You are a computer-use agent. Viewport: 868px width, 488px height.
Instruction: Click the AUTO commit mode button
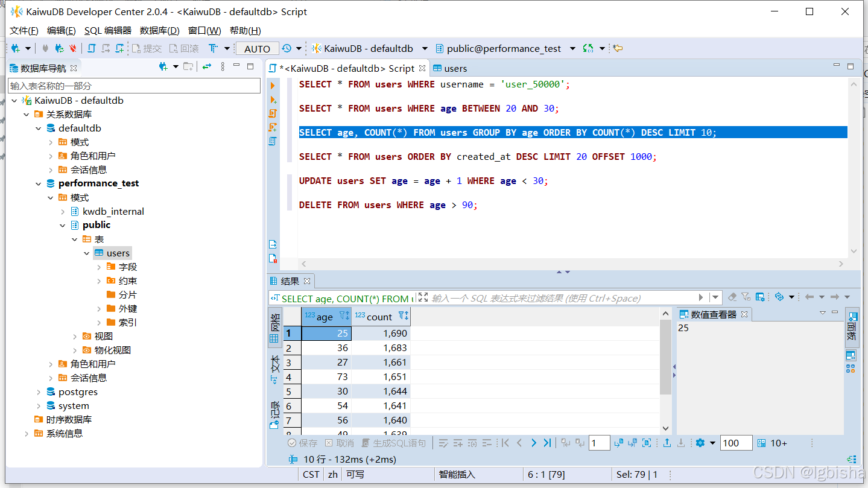(258, 49)
